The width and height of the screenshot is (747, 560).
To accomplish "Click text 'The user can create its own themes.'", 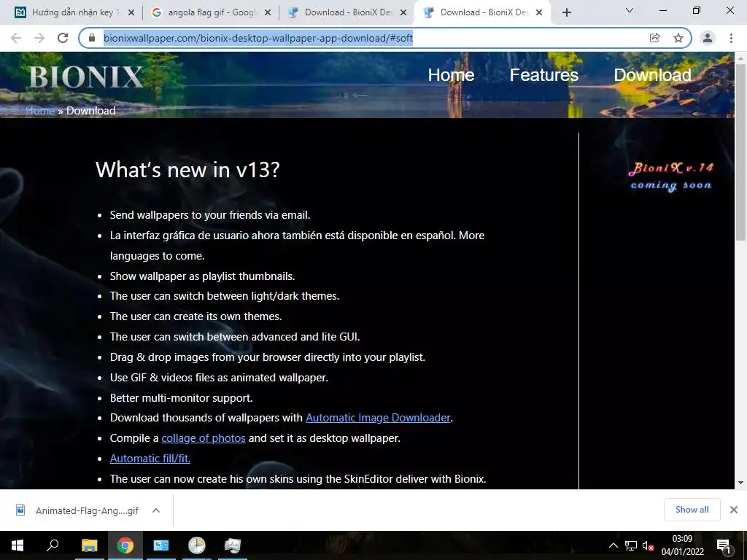I will point(196,316).
